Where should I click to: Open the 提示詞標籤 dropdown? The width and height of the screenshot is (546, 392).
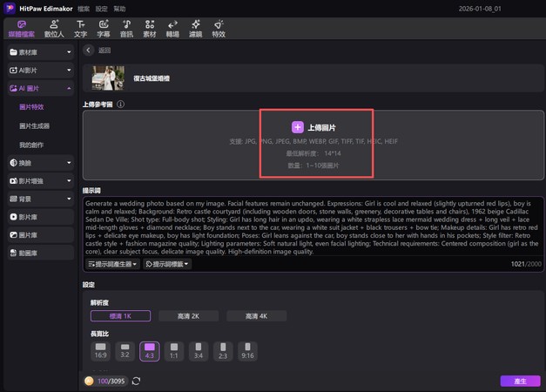[x=167, y=264]
